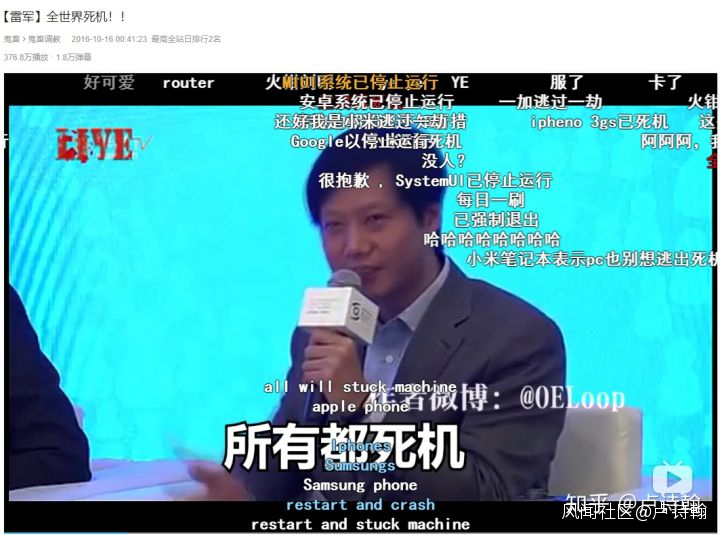
Task: Click the video title 【雷军】全世界死机!!
Action: point(63,17)
